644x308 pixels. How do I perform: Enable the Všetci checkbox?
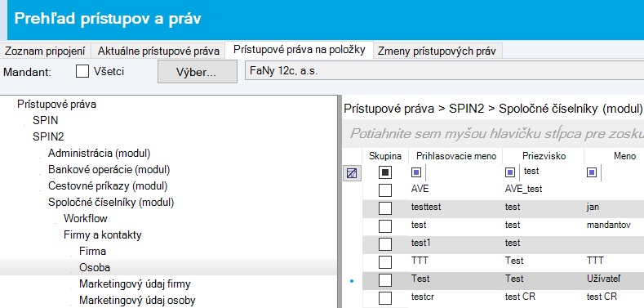click(x=82, y=72)
